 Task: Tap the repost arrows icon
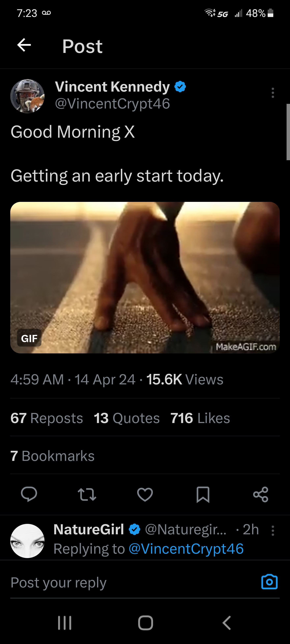point(87,494)
